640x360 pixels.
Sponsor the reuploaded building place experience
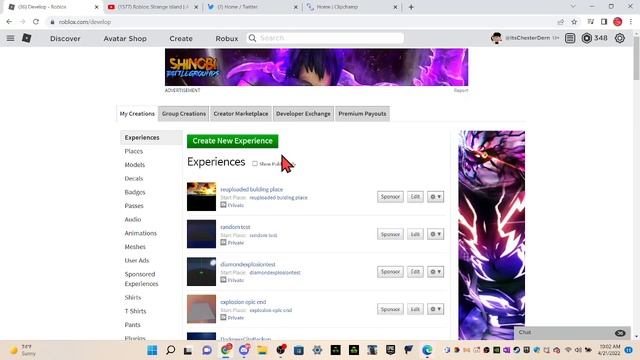(x=390, y=197)
